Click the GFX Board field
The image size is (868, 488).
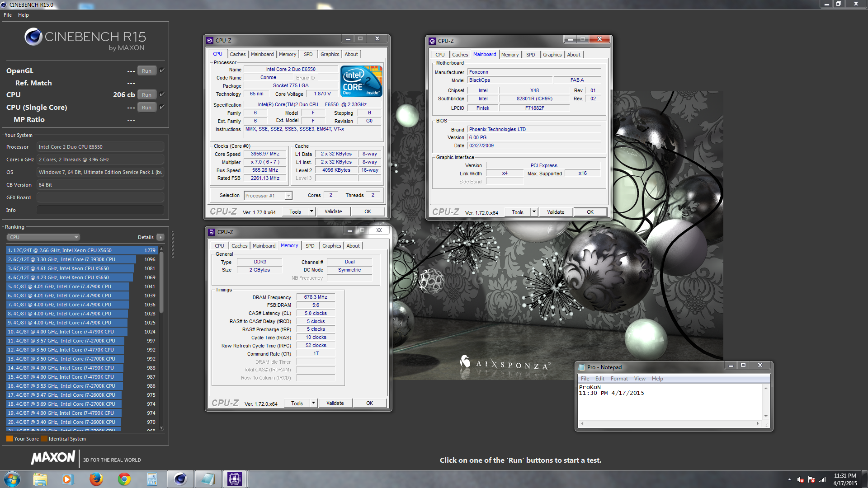100,197
